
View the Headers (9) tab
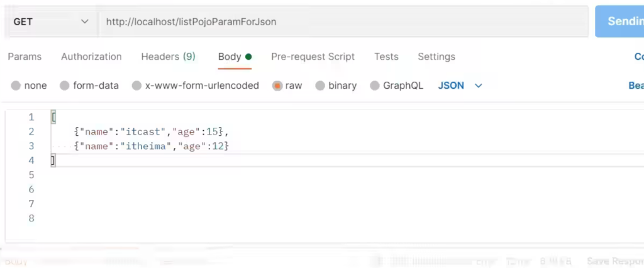[x=168, y=57]
